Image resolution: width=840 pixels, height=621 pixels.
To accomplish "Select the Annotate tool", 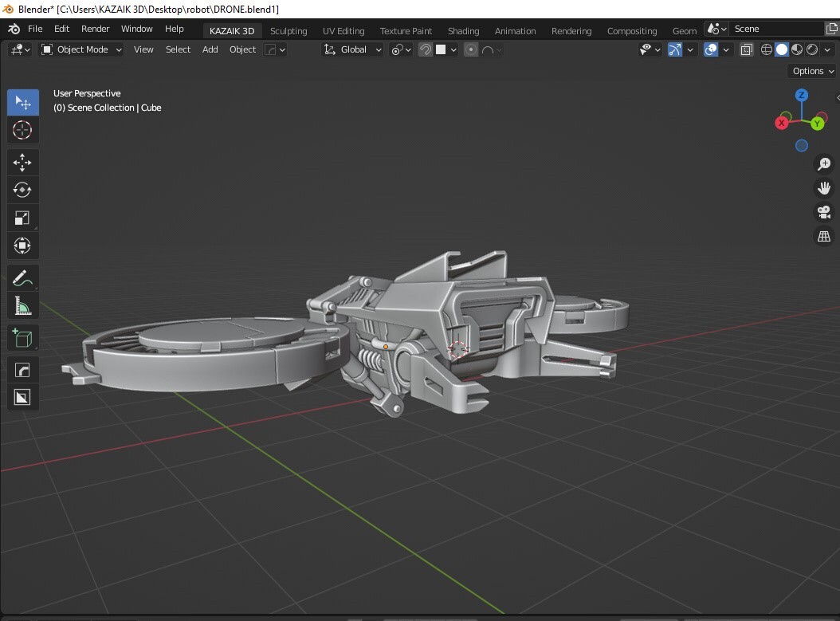I will tap(22, 277).
